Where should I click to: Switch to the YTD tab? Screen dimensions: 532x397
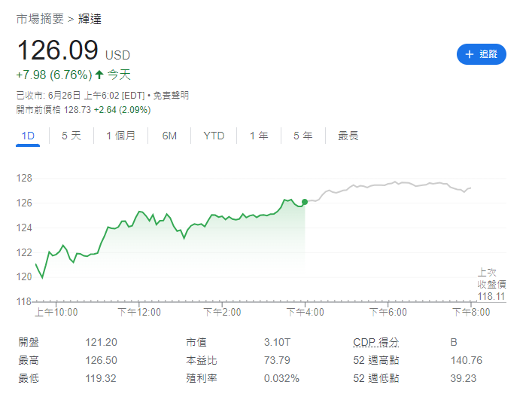(x=214, y=136)
